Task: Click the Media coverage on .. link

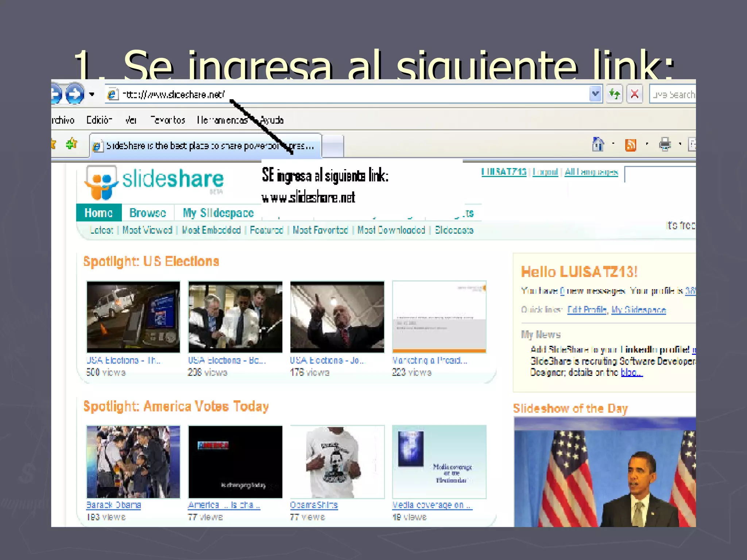Action: (x=432, y=505)
